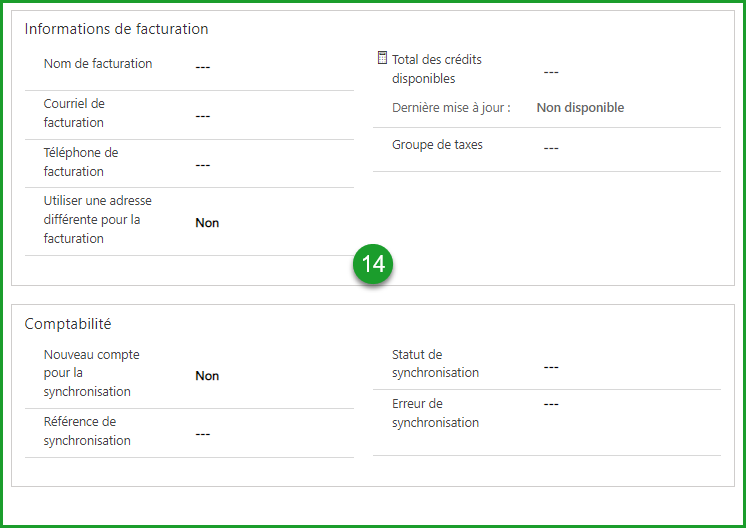
Task: Click the Dernière mise à jour label
Action: tap(451, 108)
